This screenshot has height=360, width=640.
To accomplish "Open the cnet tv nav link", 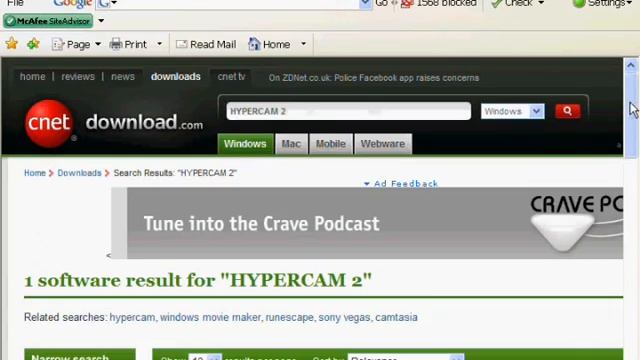I will [231, 77].
